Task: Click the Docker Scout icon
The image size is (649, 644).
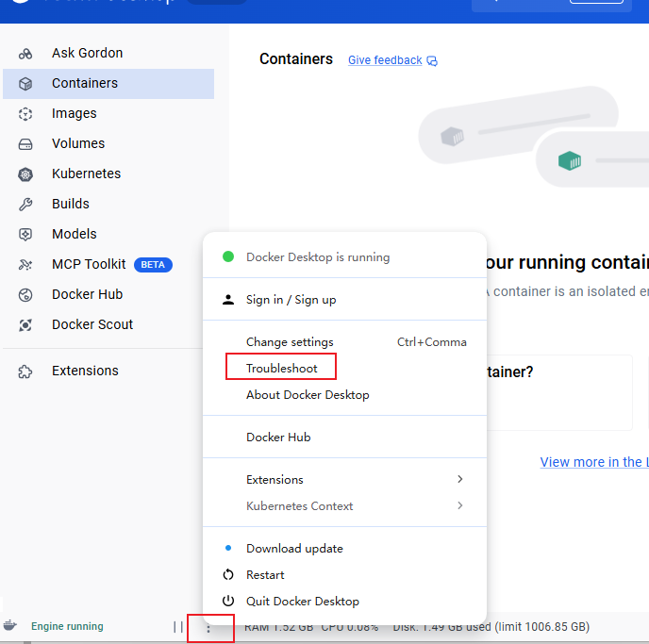Action: 25,325
